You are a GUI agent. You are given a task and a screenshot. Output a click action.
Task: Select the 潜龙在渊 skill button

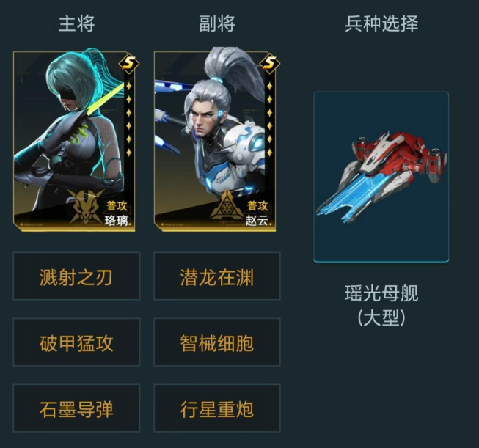(217, 276)
